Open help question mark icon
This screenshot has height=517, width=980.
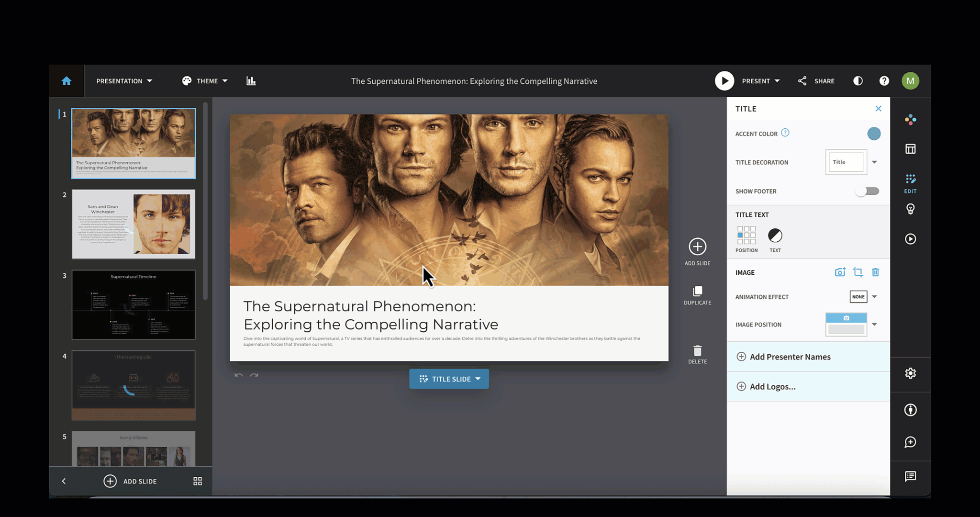[884, 81]
